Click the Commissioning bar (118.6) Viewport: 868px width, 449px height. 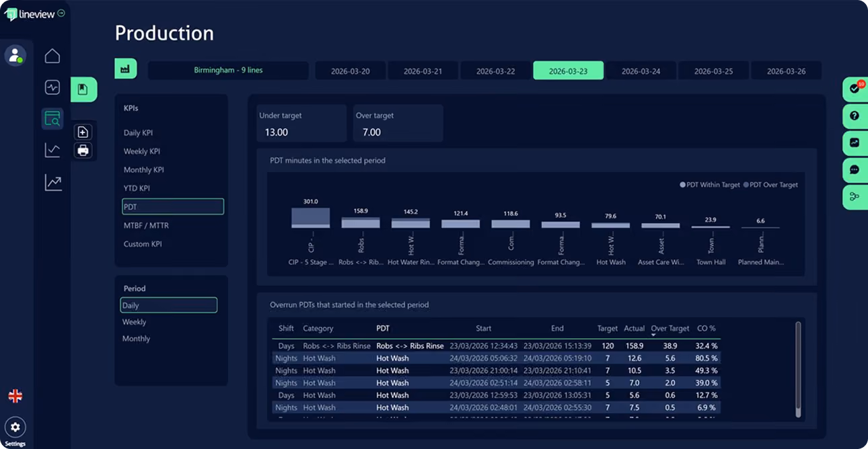pyautogui.click(x=511, y=225)
